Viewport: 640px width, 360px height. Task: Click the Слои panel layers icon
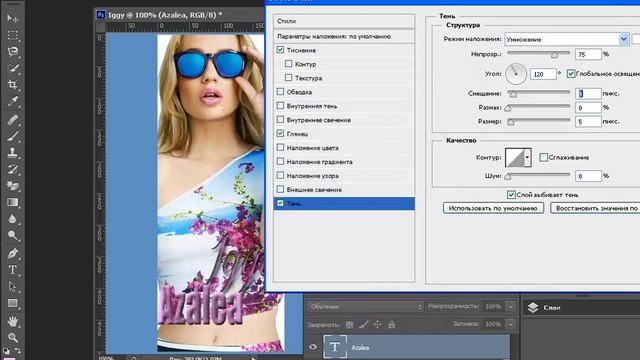click(x=533, y=307)
